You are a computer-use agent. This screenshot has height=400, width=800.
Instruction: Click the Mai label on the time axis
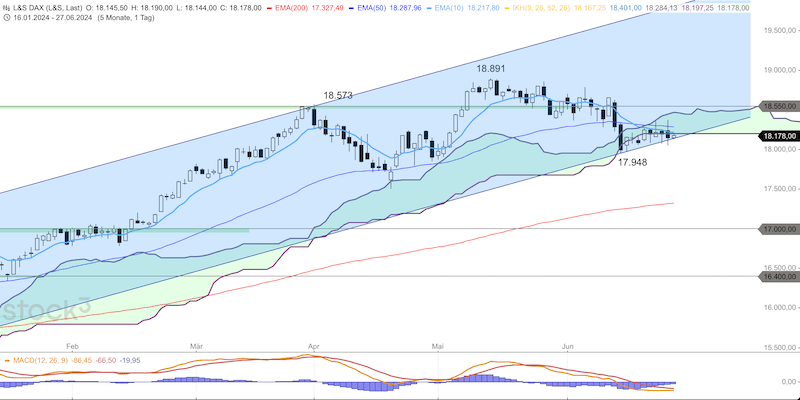tap(437, 347)
